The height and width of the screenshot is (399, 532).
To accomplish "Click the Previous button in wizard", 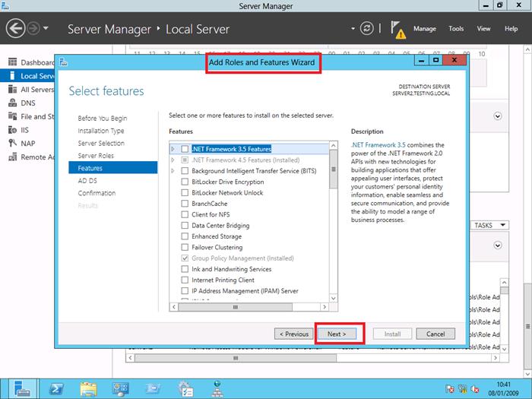I will (x=294, y=334).
